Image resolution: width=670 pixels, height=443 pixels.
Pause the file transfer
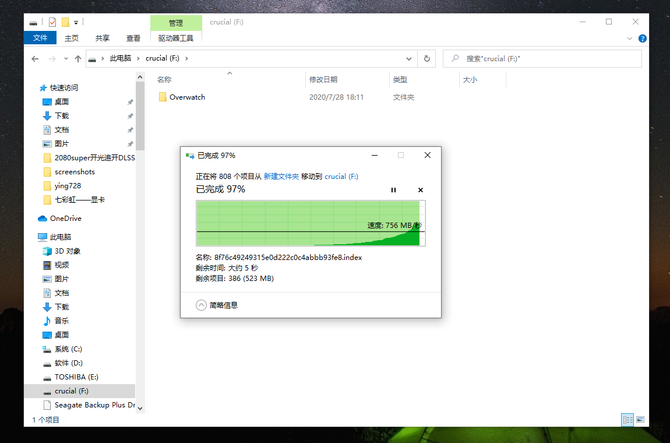393,190
